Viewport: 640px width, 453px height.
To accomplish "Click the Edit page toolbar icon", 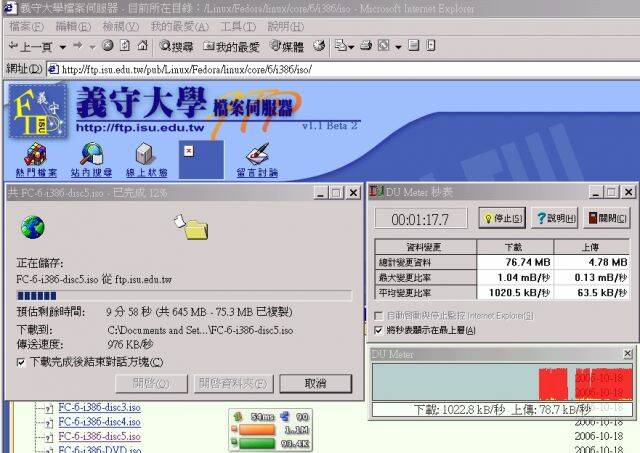I will pyautogui.click(x=383, y=45).
